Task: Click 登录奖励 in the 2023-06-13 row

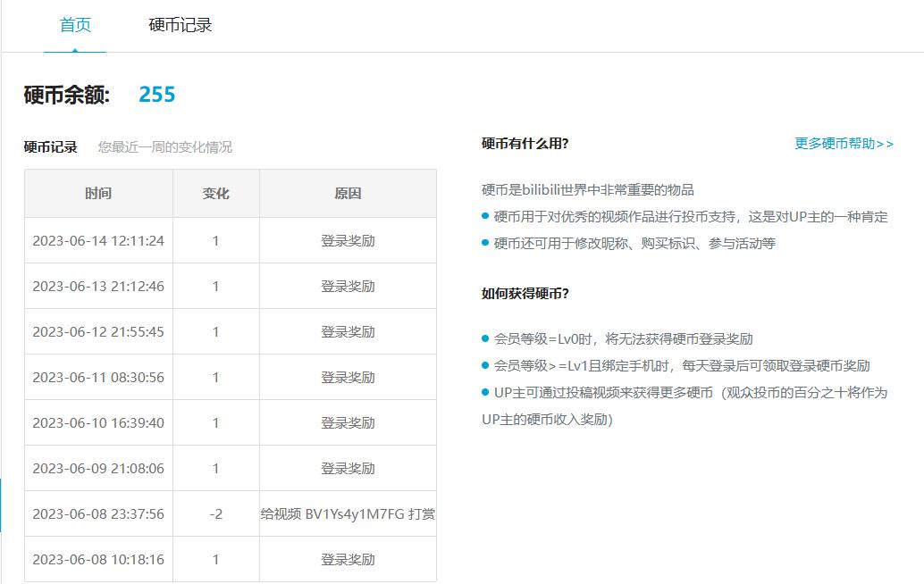Action: [x=348, y=286]
